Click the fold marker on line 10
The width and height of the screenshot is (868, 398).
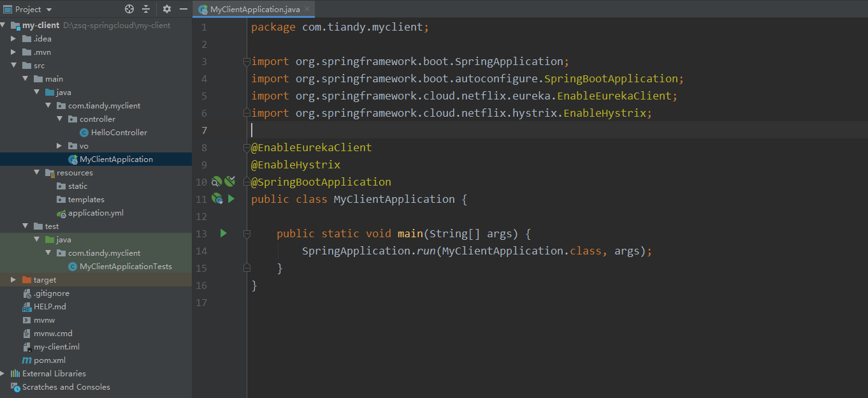pos(247,182)
